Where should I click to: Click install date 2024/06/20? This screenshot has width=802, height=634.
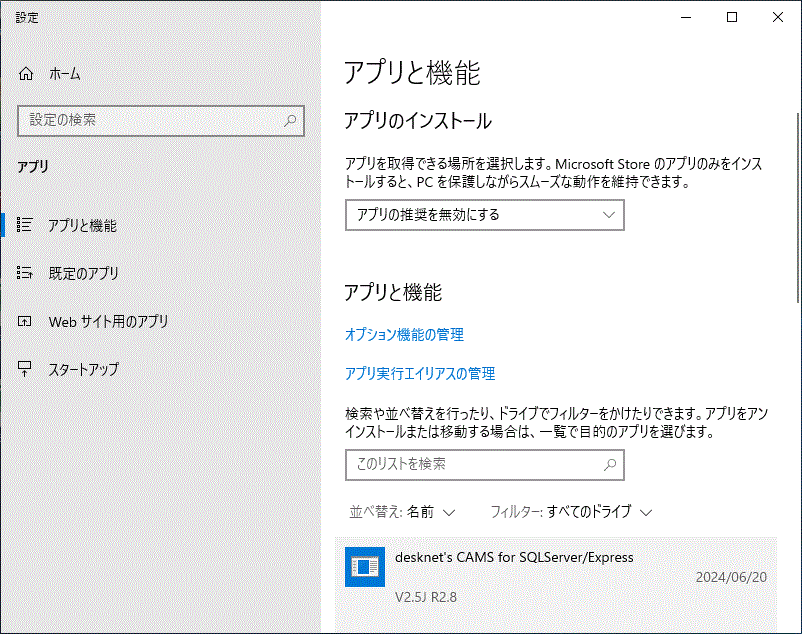click(x=731, y=577)
